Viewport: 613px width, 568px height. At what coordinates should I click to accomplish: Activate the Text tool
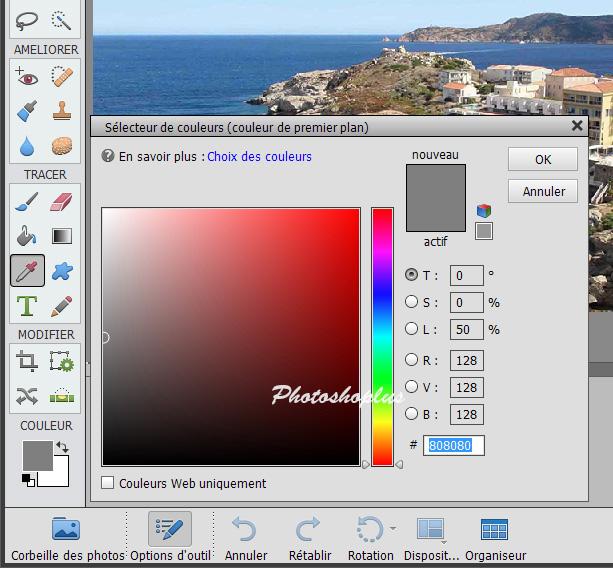(x=27, y=304)
